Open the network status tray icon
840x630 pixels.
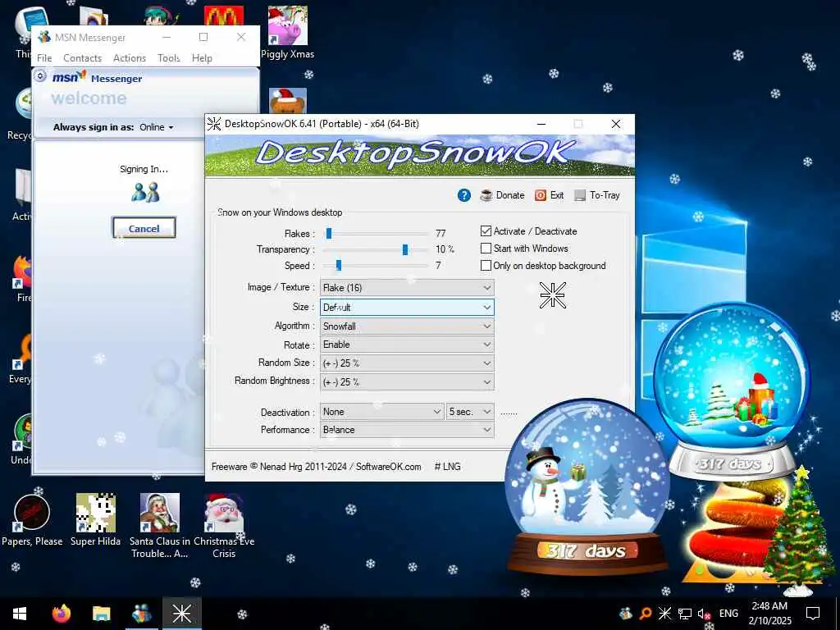click(685, 614)
